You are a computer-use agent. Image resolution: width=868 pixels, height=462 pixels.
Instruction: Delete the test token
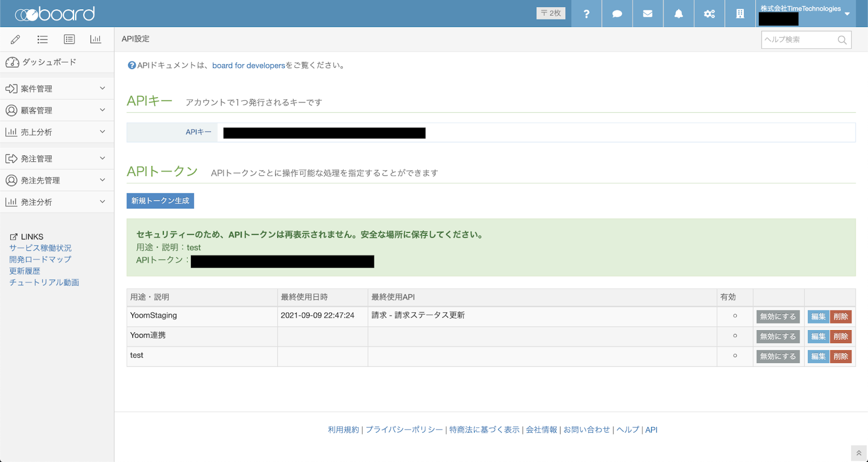coord(841,357)
